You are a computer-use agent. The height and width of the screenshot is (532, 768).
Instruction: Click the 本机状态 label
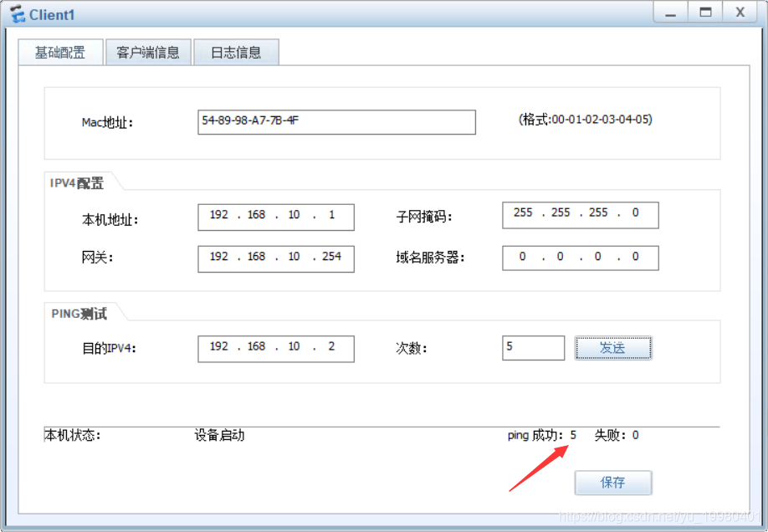[x=73, y=435]
